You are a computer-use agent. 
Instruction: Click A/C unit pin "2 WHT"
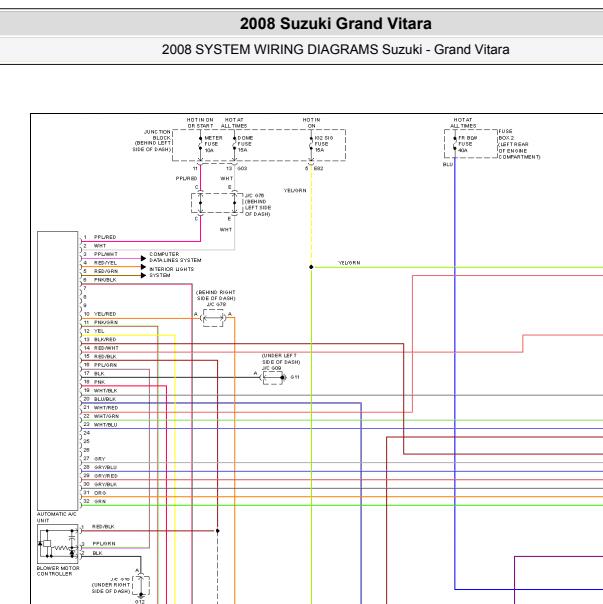point(95,246)
